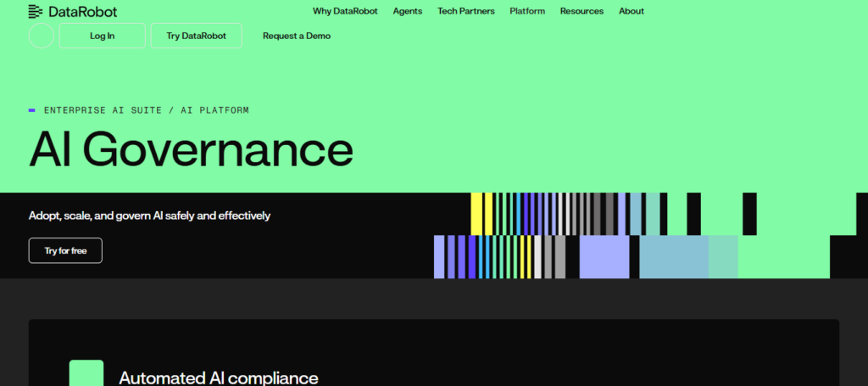Screen dimensions: 868x386
Task: Click the DataRobot logo
Action: point(73,11)
